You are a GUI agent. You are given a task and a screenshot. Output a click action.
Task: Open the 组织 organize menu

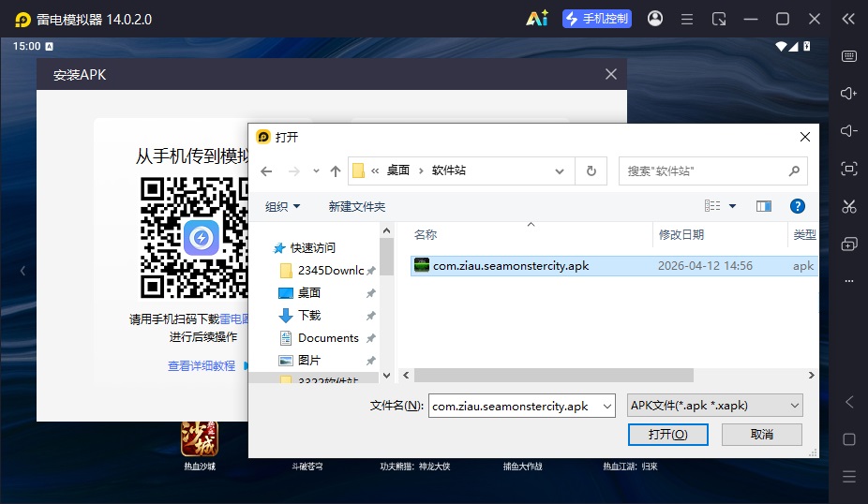click(x=282, y=206)
